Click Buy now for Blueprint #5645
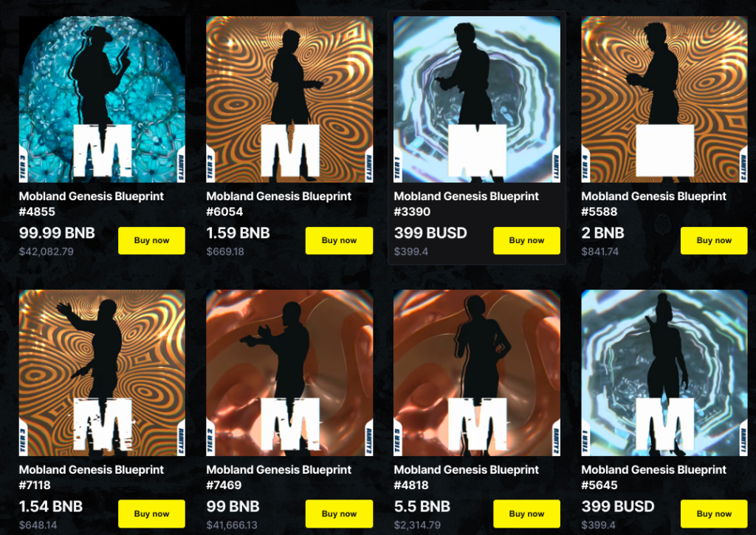The width and height of the screenshot is (756, 535). 714,514
